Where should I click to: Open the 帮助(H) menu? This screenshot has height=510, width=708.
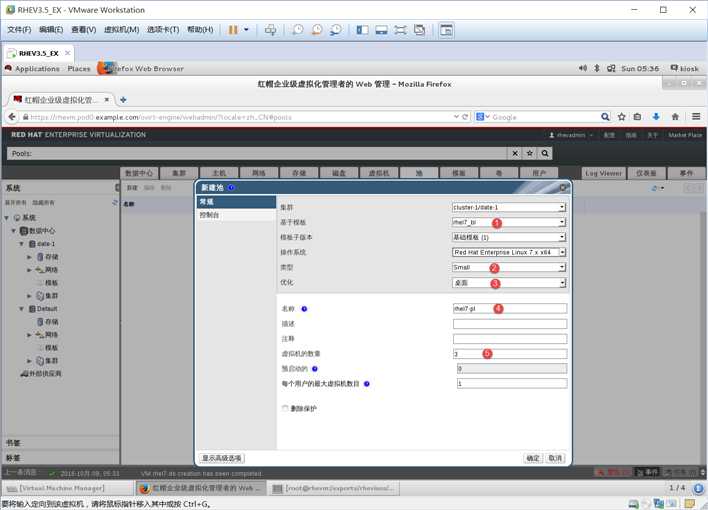200,30
